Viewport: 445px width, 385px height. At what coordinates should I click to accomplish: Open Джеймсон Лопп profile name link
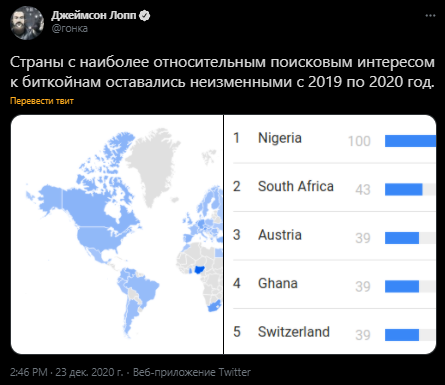[94, 15]
